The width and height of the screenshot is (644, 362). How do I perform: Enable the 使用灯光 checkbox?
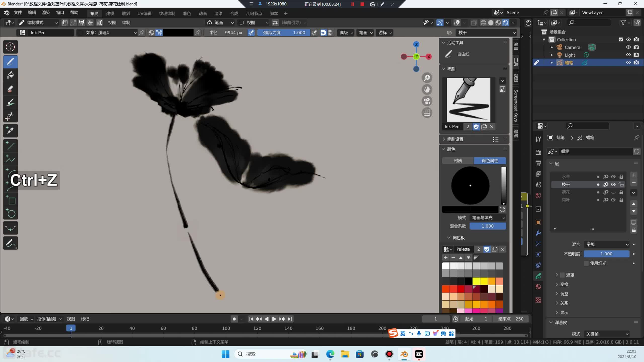pyautogui.click(x=586, y=263)
